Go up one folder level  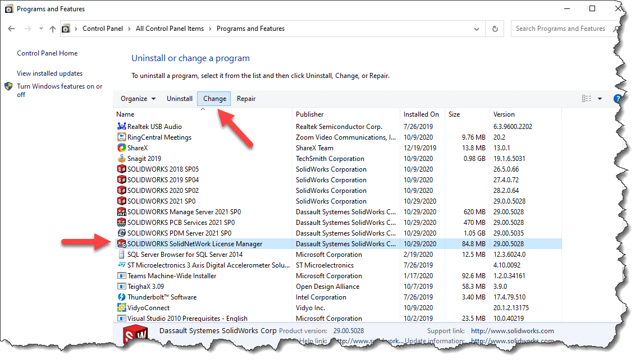53,29
